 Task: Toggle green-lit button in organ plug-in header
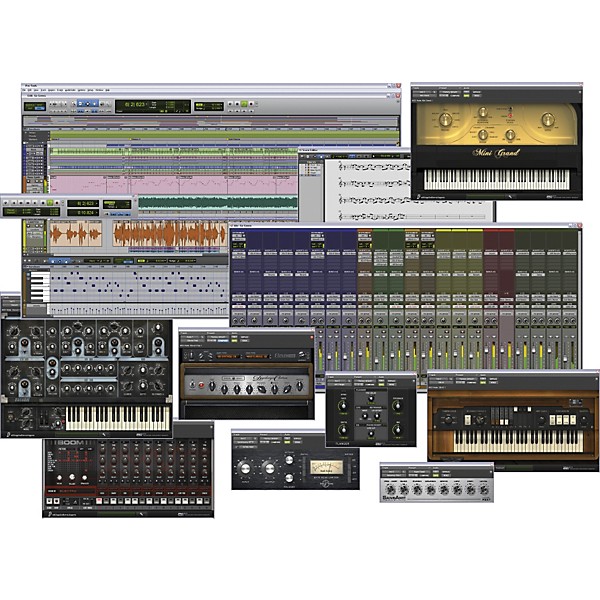[483, 382]
